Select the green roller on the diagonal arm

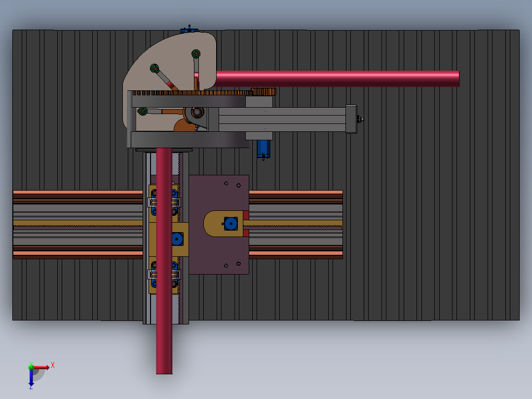pyautogui.click(x=154, y=68)
